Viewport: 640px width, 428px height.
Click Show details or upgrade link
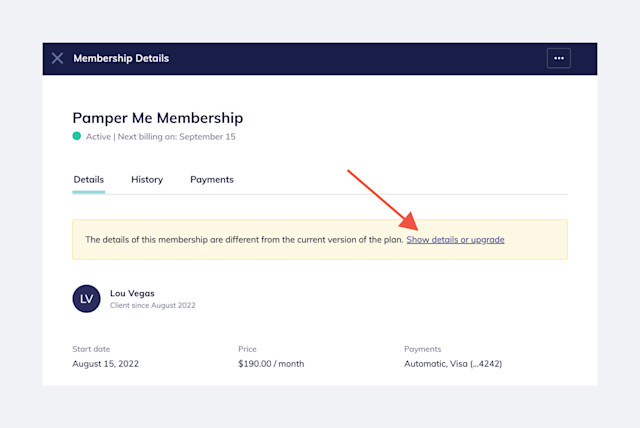click(455, 240)
